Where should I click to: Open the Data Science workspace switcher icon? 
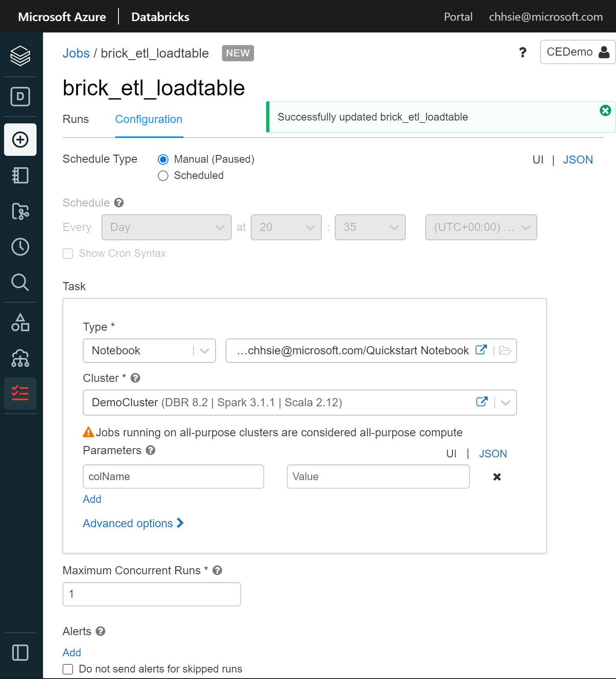20,97
